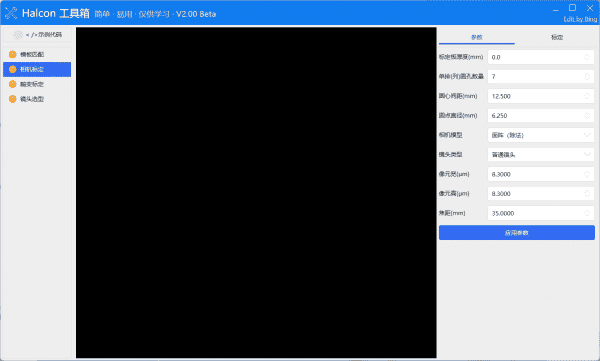600x361 pixels.
Task: Open the 示例代码 sample code button
Action: [38, 35]
